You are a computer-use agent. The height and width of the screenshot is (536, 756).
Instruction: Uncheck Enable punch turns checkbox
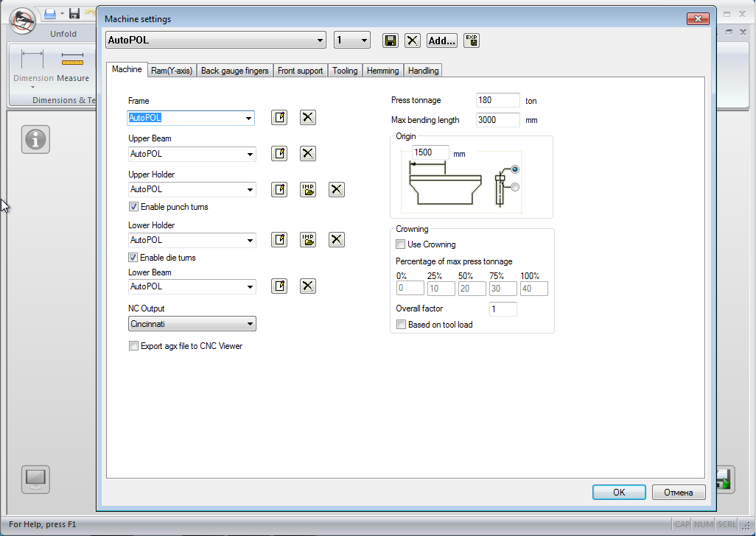[x=133, y=207]
